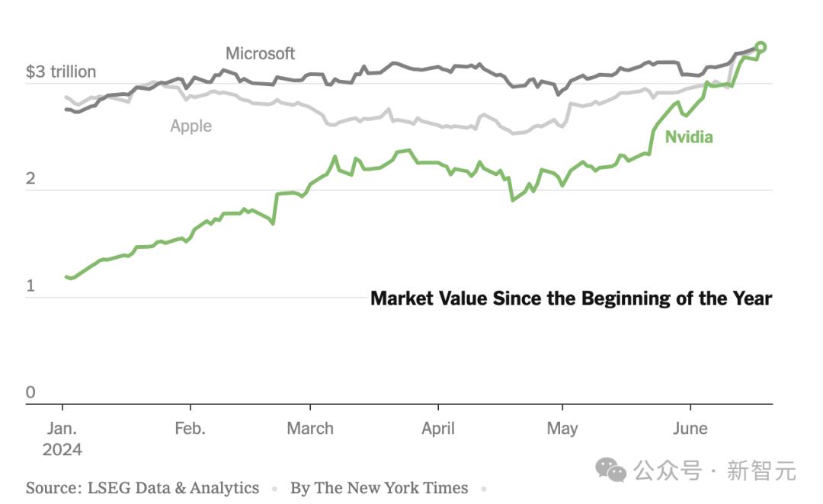Select the Nvidia label in green
Image resolution: width=823 pixels, height=504 pixels.
689,137
